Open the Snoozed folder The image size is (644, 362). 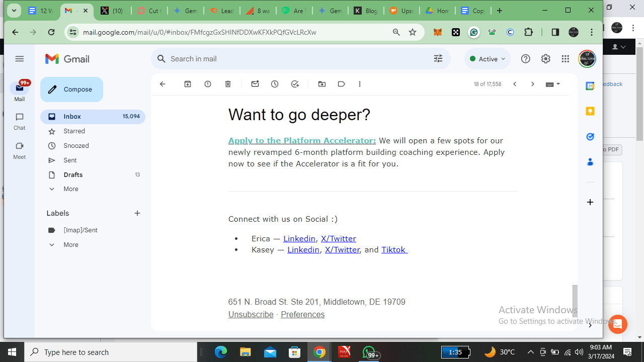(93, 146)
